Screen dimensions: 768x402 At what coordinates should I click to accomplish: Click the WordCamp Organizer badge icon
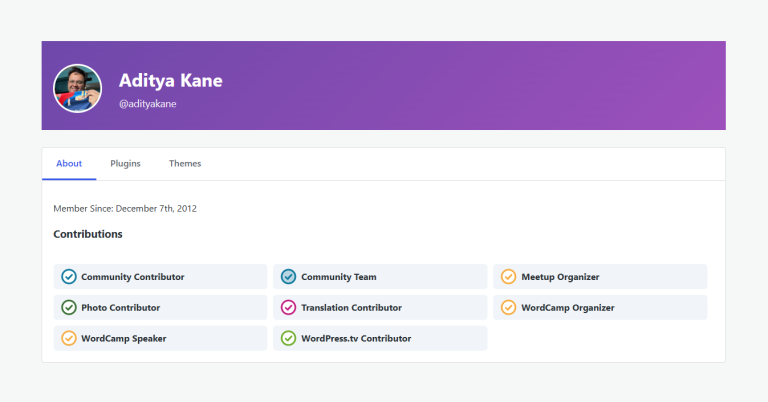tap(509, 308)
